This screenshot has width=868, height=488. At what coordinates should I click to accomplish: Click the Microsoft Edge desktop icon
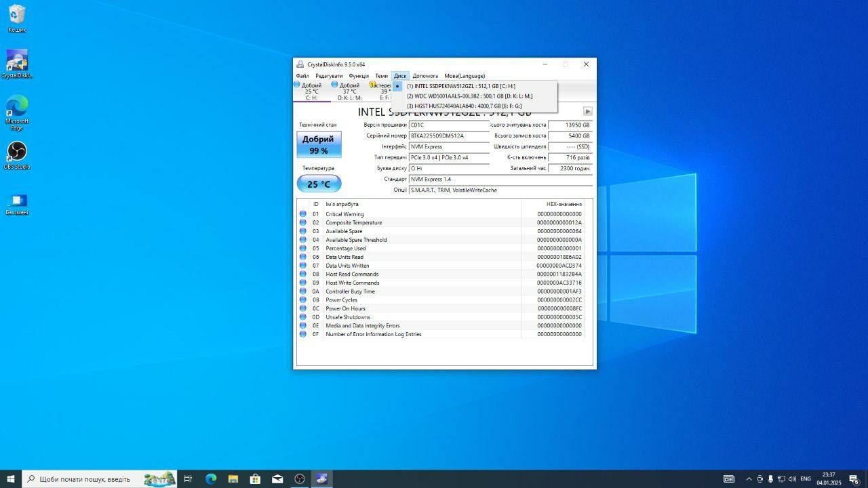tap(17, 113)
